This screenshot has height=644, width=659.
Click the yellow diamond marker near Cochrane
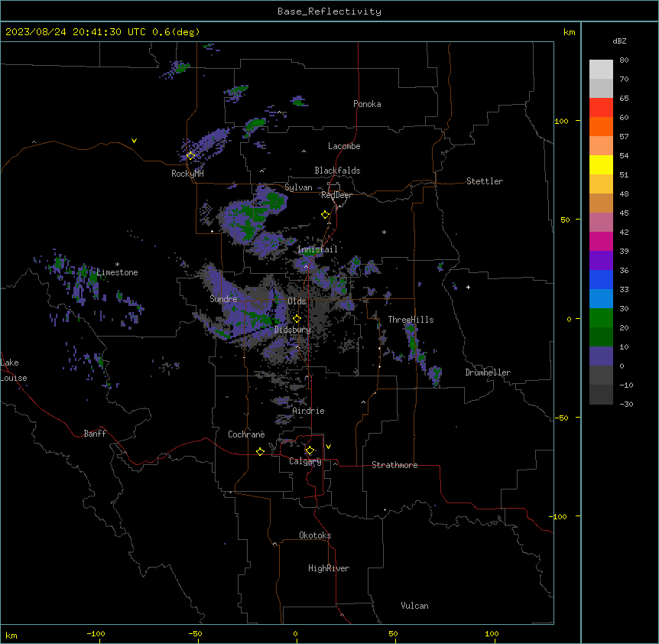260,451
